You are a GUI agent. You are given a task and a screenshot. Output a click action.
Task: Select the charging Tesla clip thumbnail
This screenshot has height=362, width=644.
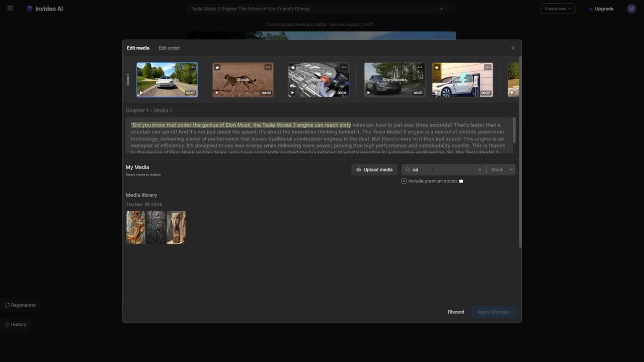click(x=462, y=79)
